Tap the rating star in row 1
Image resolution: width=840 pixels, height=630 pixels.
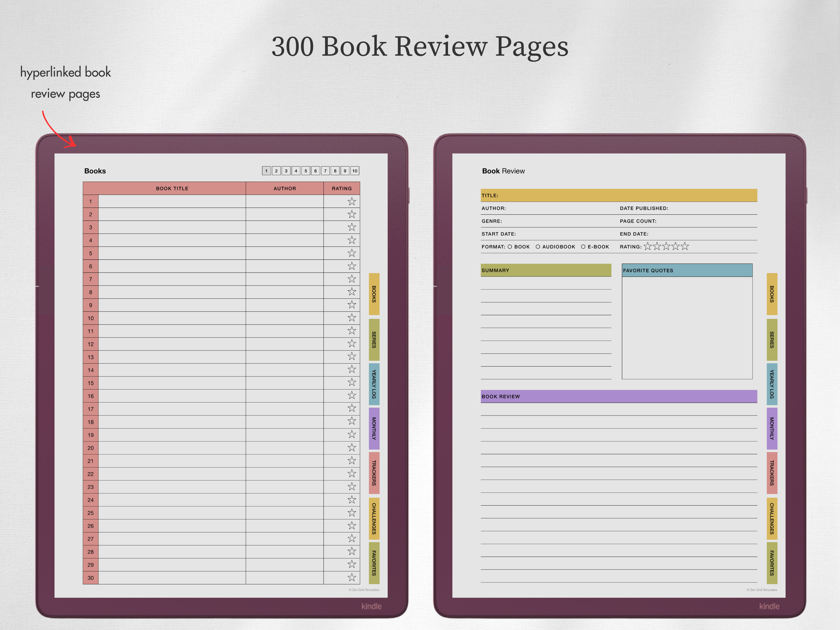[352, 201]
